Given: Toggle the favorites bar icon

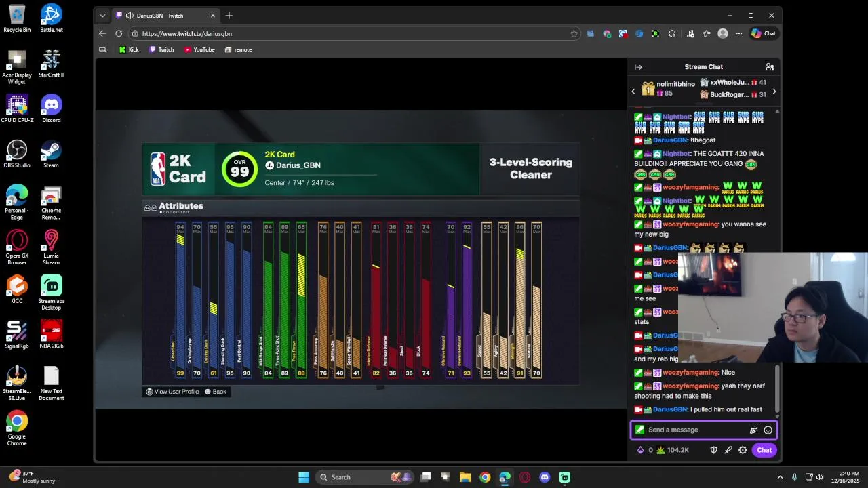Looking at the screenshot, I should 102,49.
